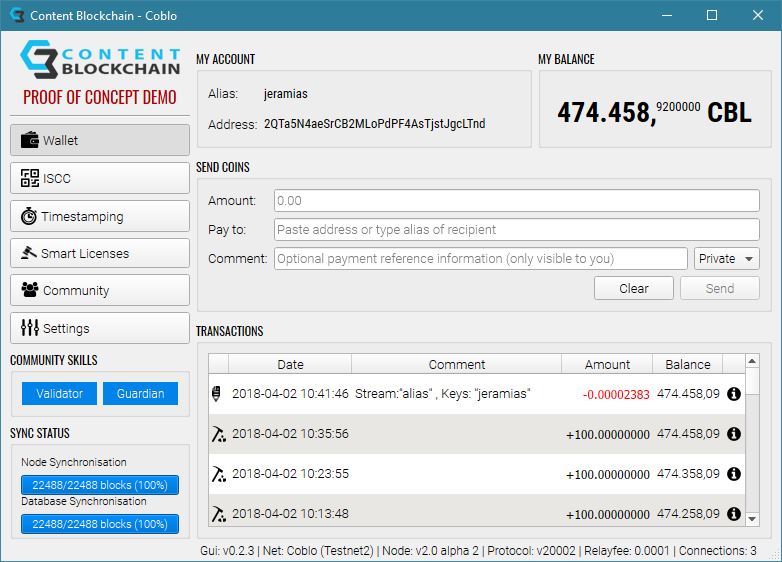Click the transactions scrollbar down arrow
This screenshot has height=562, width=782.
tap(752, 519)
